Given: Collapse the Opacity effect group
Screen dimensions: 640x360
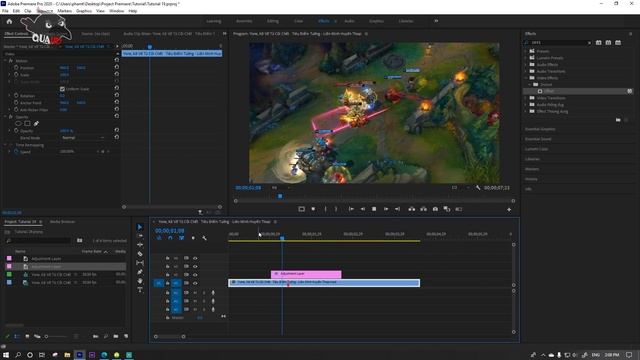Looking at the screenshot, I should coord(6,117).
